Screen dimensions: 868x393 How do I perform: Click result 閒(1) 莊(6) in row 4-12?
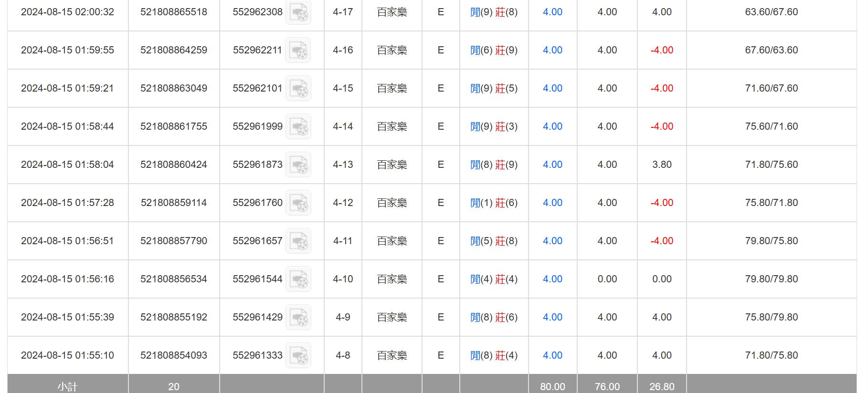coord(494,203)
